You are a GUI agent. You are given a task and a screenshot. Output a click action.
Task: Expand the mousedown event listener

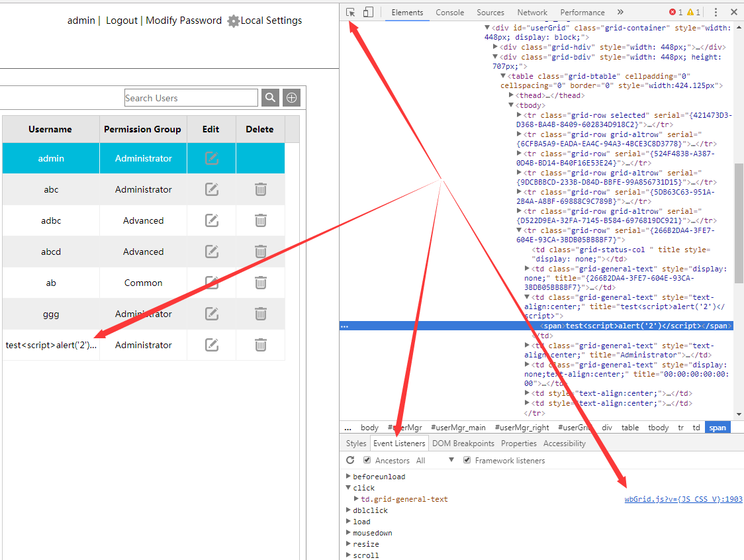[x=348, y=533]
